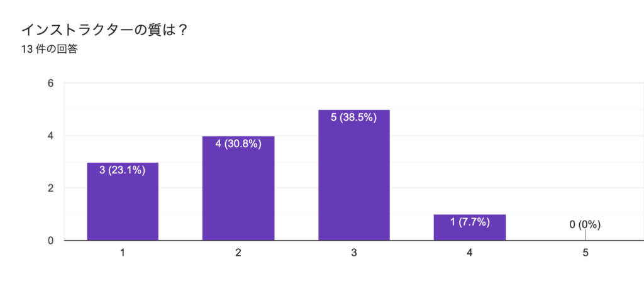Click x-axis label 4

tap(470, 253)
